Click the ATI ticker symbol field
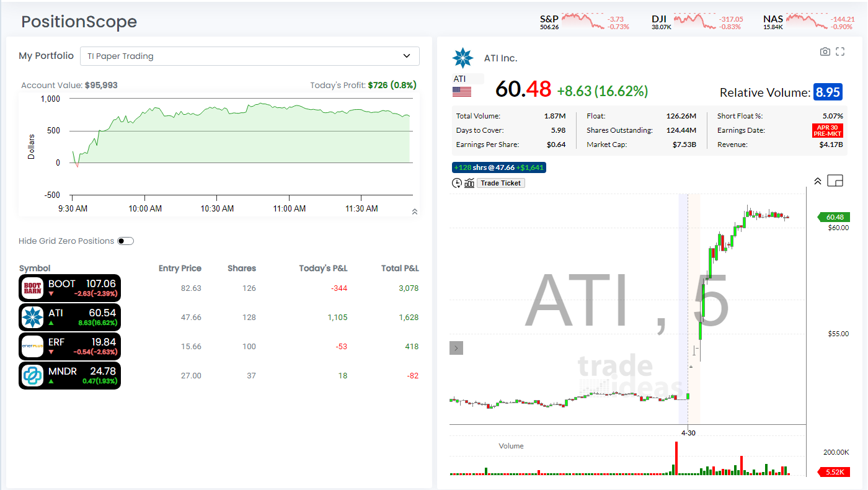The width and height of the screenshot is (868, 490). pos(468,79)
